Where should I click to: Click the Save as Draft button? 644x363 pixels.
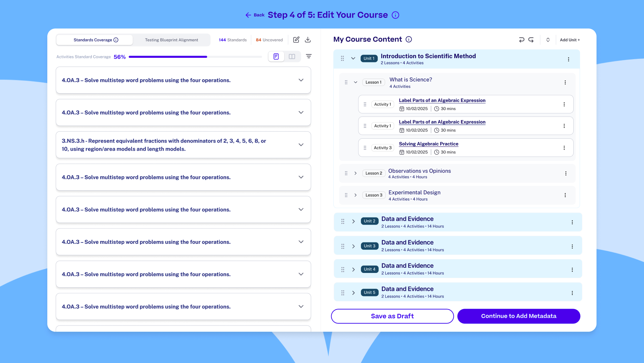(392, 316)
